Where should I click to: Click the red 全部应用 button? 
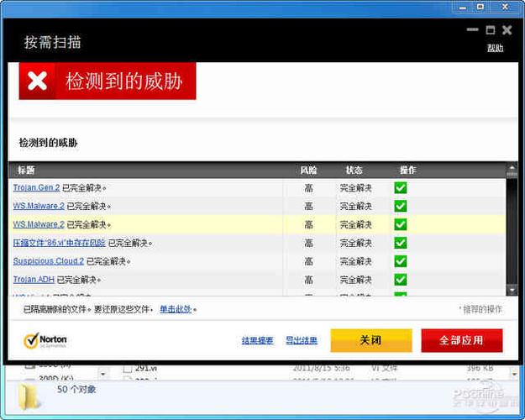[x=462, y=341]
